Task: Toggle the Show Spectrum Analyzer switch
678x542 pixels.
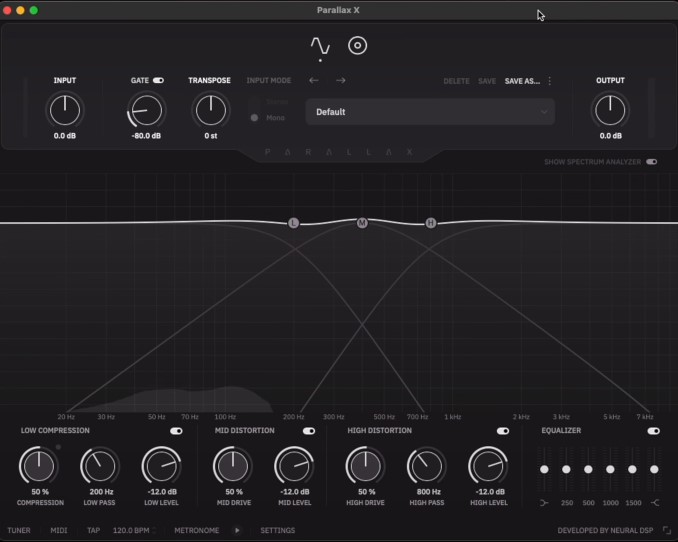Action: [652, 162]
